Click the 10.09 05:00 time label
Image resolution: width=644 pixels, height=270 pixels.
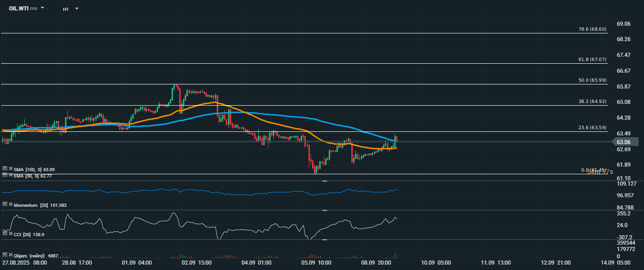click(436, 262)
